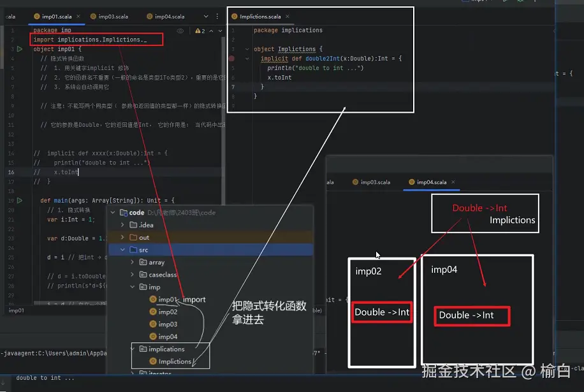The image size is (584, 392).
Task: Click the previous warning up-arrow button
Action: 211,31
